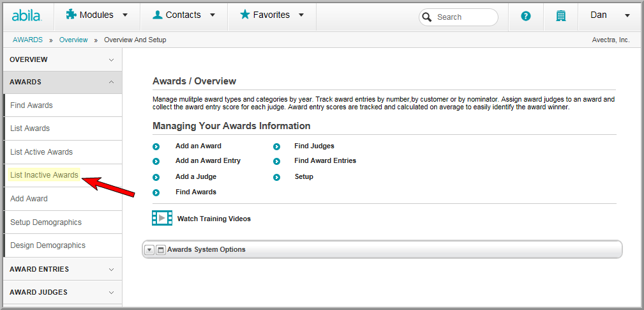The height and width of the screenshot is (310, 644).
Task: Click the help question mark icon
Action: coord(526,17)
